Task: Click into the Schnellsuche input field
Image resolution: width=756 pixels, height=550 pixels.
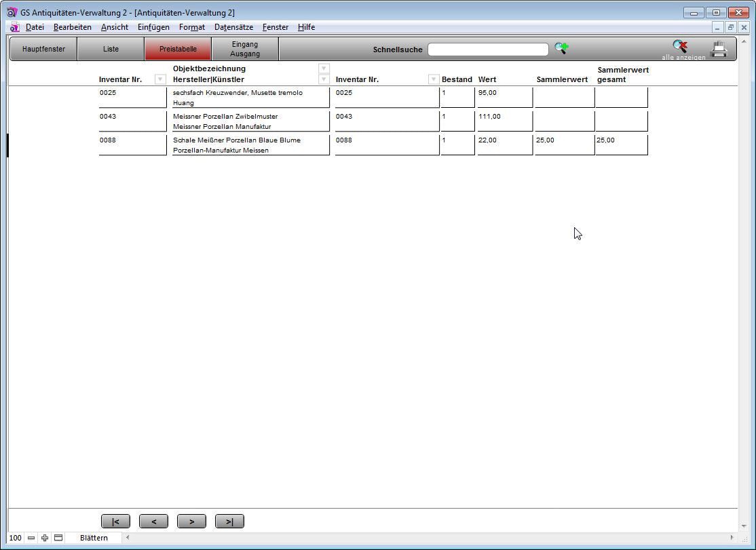Action: 488,50
